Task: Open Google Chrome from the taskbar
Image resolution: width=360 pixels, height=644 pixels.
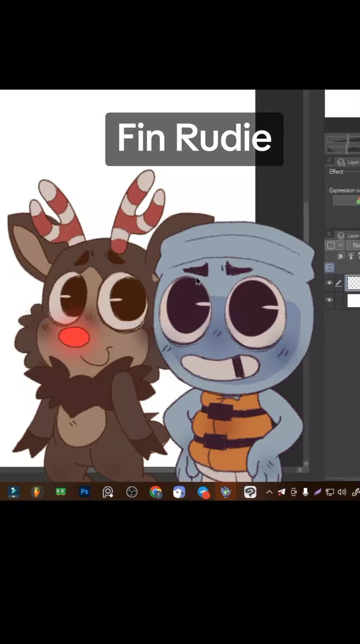Action: point(156,492)
